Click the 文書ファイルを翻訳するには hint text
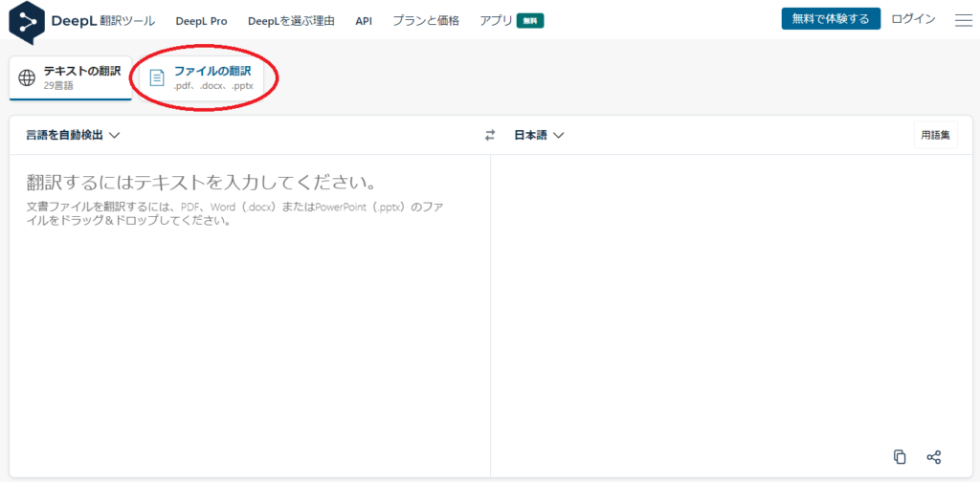980x482 pixels. [235, 213]
